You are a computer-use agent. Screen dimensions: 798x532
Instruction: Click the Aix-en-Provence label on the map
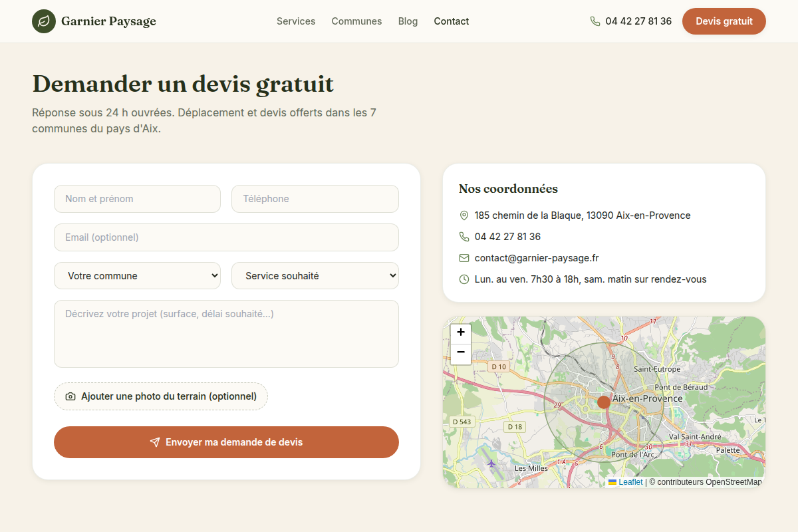[x=648, y=398]
